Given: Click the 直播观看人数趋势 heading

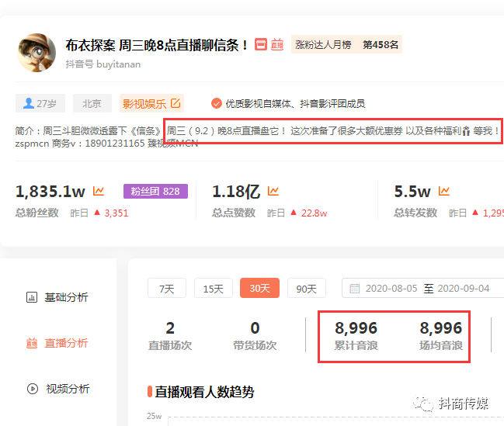Looking at the screenshot, I should pos(204,392).
